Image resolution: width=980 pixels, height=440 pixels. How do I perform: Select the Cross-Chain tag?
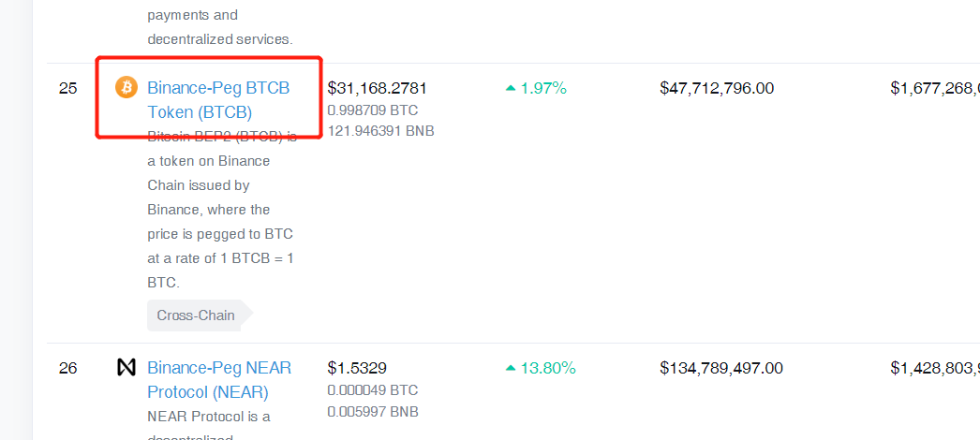(x=196, y=315)
